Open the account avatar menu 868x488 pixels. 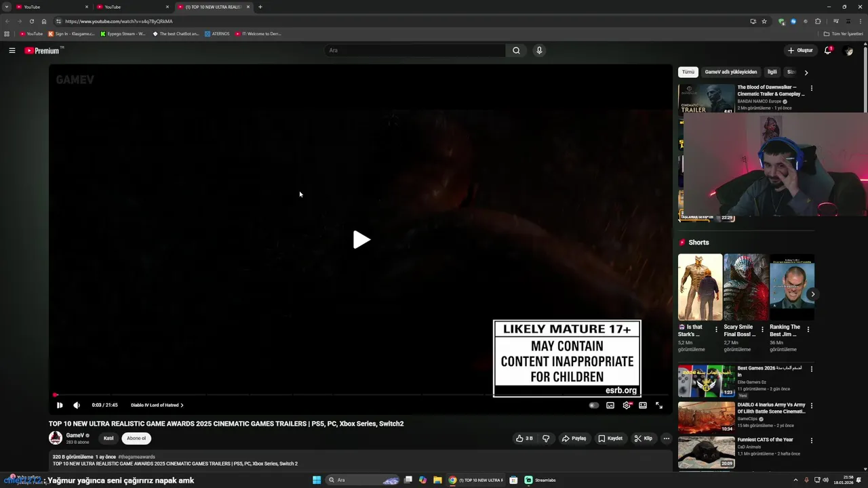coord(848,51)
